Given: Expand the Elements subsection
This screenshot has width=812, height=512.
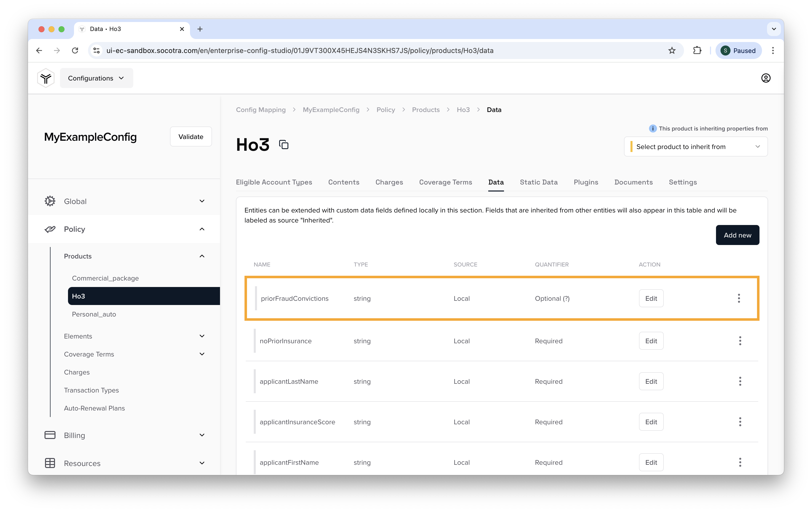Looking at the screenshot, I should 202,336.
